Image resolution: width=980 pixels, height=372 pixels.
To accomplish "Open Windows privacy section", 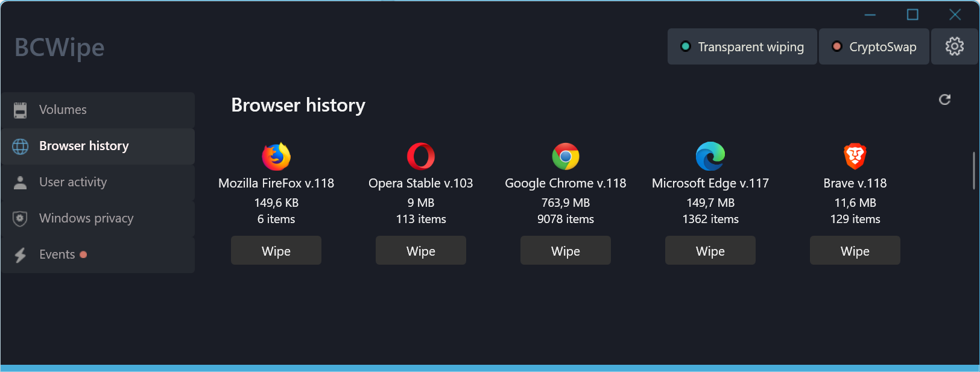I will point(98,218).
